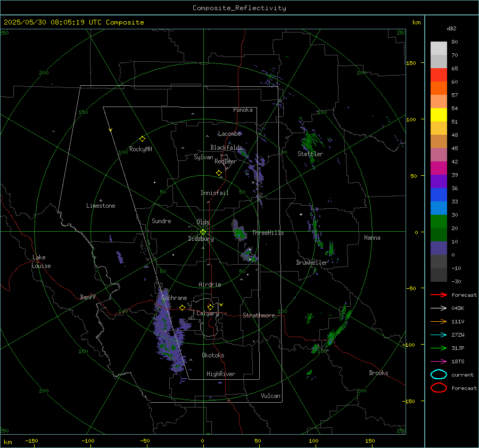This screenshot has width=479, height=448.
Task: Select the ThreeHills label
Action: pyautogui.click(x=268, y=233)
